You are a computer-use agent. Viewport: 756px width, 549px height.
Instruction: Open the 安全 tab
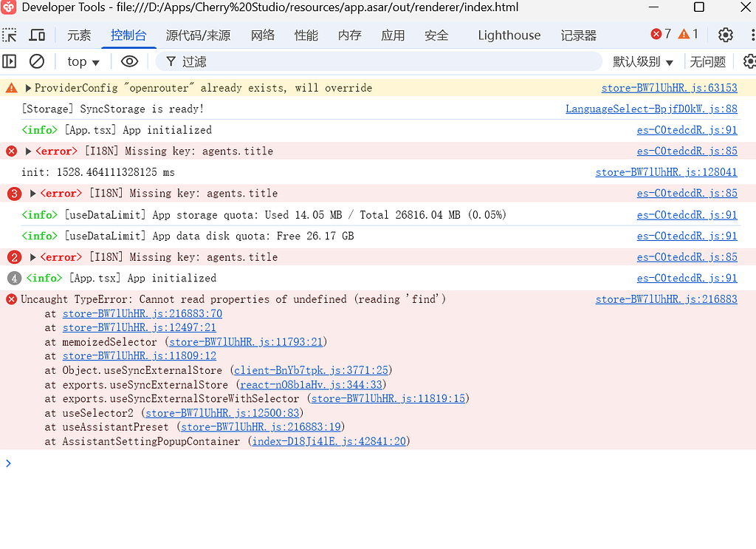436,35
